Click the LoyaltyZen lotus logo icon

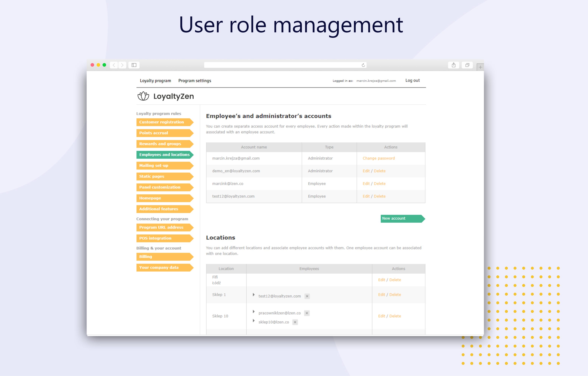coord(143,96)
